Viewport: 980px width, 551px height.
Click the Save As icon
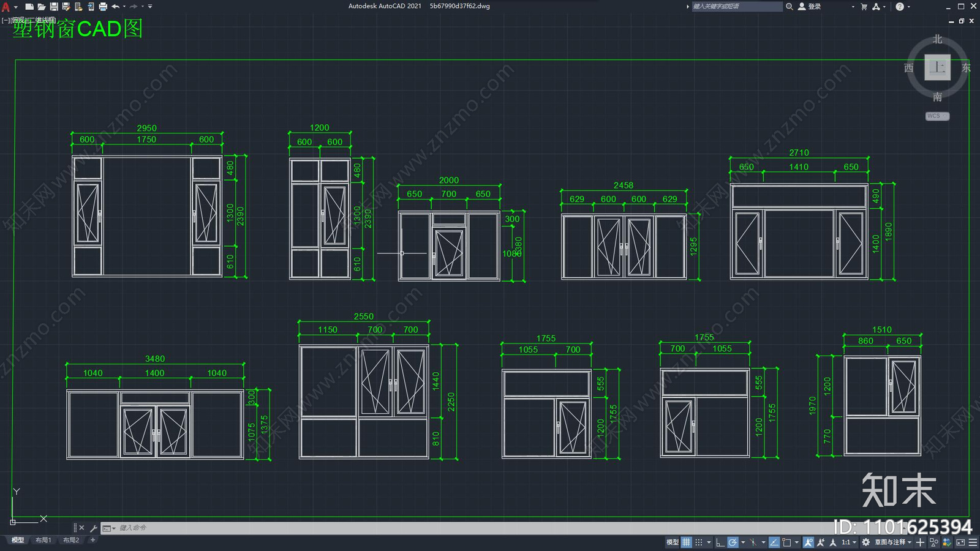click(66, 7)
